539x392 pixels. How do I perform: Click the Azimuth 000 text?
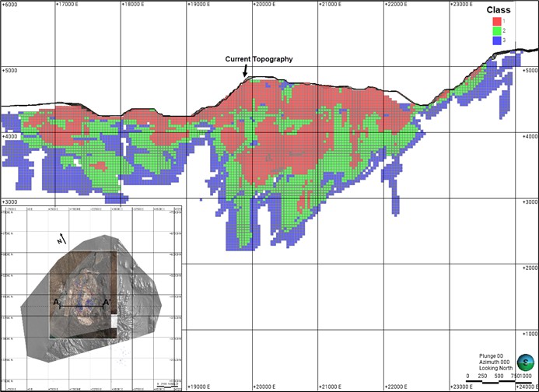point(495,362)
